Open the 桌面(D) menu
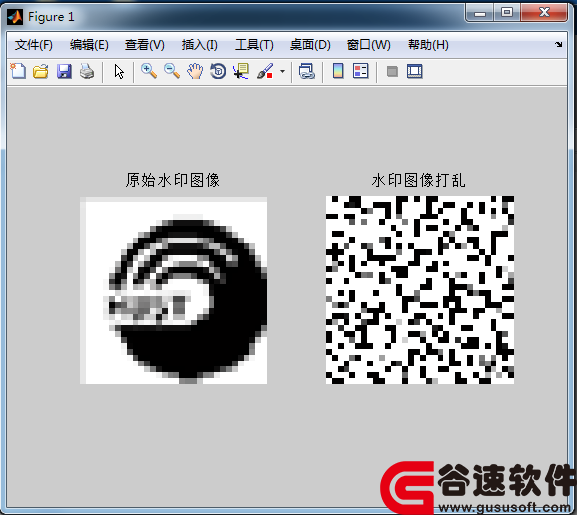 [x=310, y=45]
